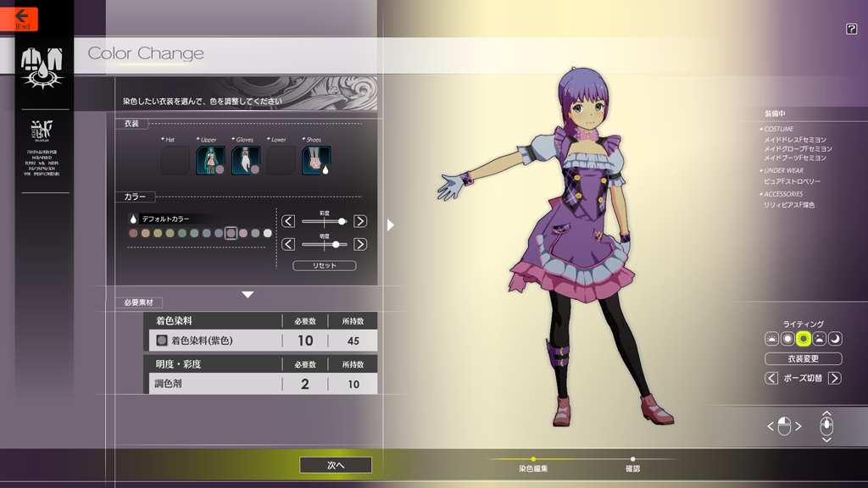Switch lighting to sunrise mode
The width and height of the screenshot is (868, 488).
(x=771, y=339)
